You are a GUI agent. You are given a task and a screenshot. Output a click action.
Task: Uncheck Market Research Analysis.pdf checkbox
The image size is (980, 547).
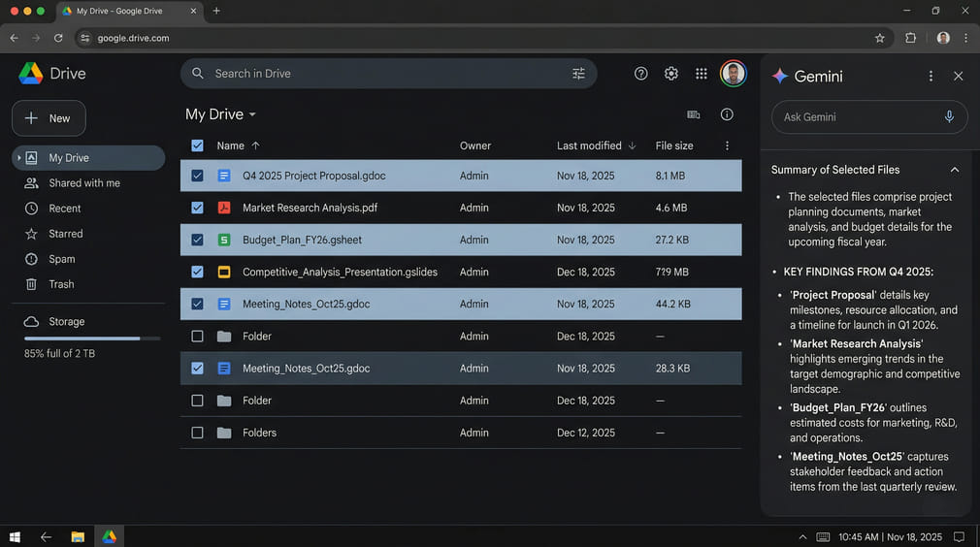pyautogui.click(x=197, y=208)
